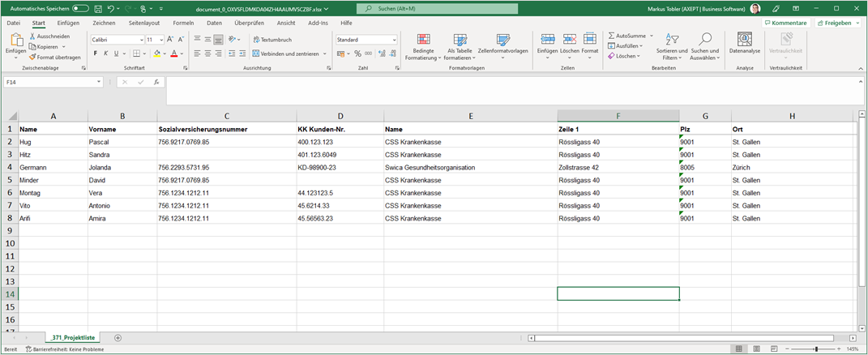Open the Datei tab
This screenshot has width=868, height=355.
(x=13, y=23)
